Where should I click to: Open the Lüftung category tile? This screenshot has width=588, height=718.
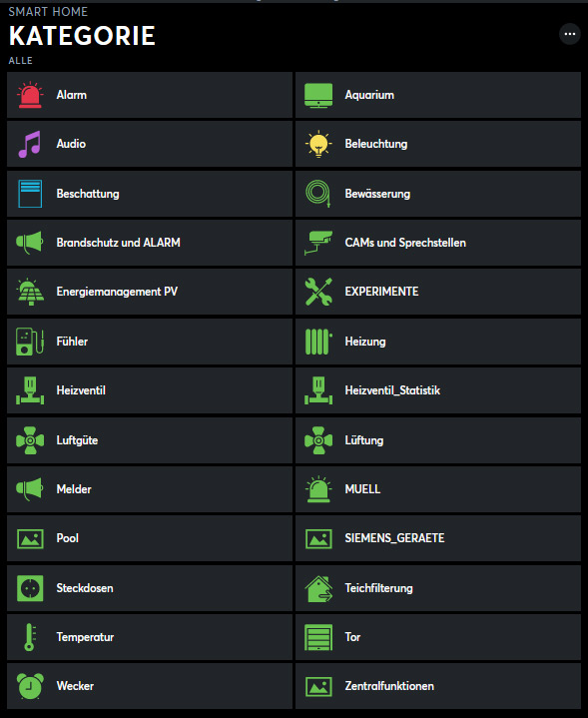tap(438, 440)
